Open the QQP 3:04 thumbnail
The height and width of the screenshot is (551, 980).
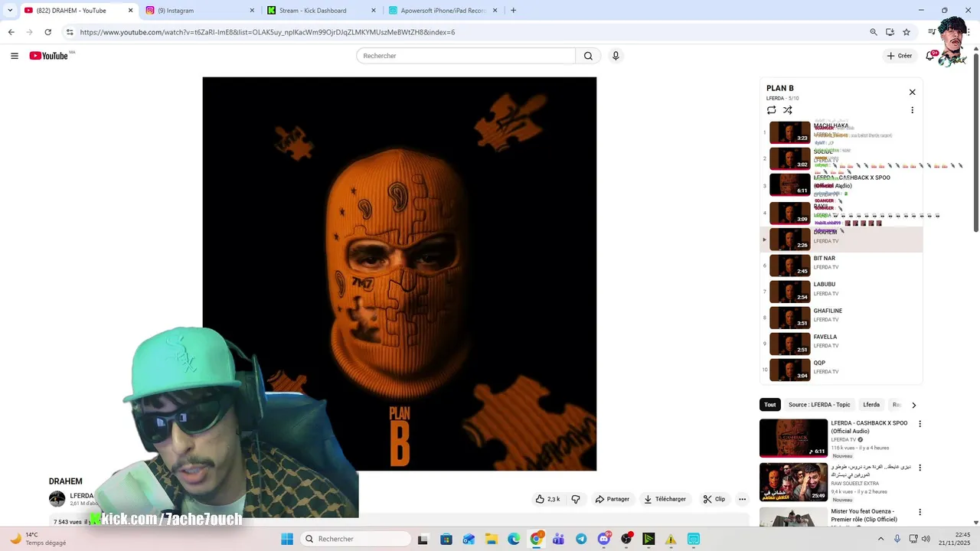point(789,370)
